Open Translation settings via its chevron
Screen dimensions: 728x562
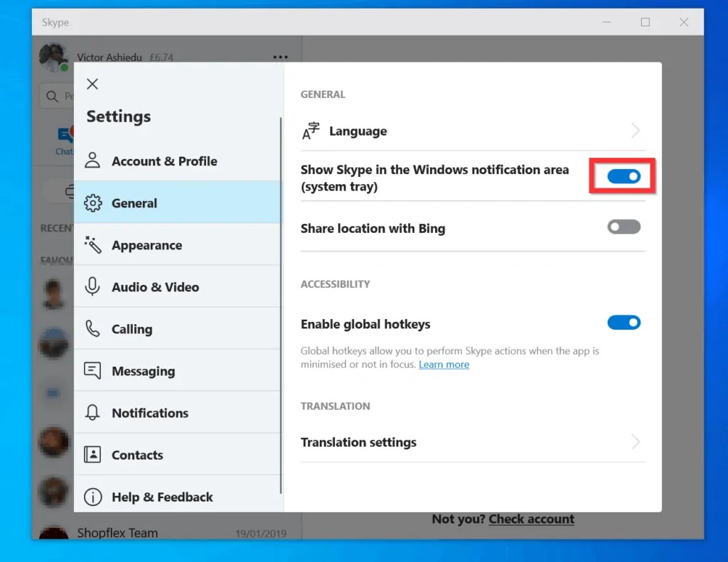[635, 442]
